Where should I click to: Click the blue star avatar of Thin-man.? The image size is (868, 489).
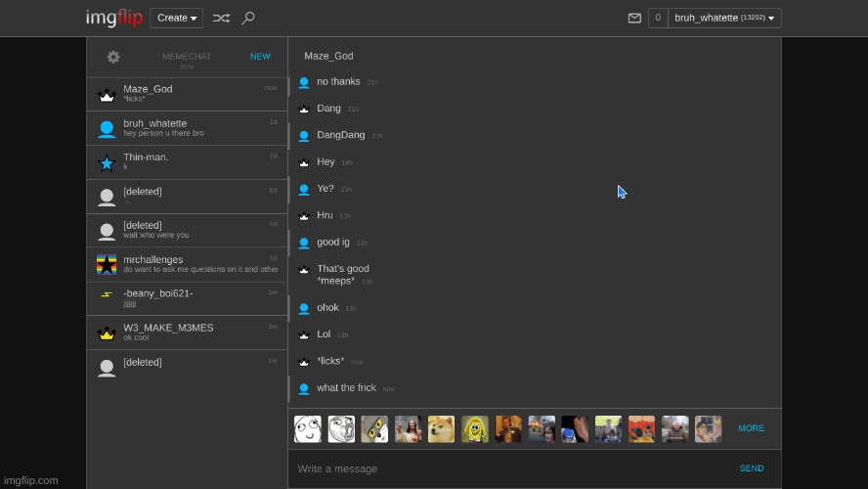[x=107, y=162]
